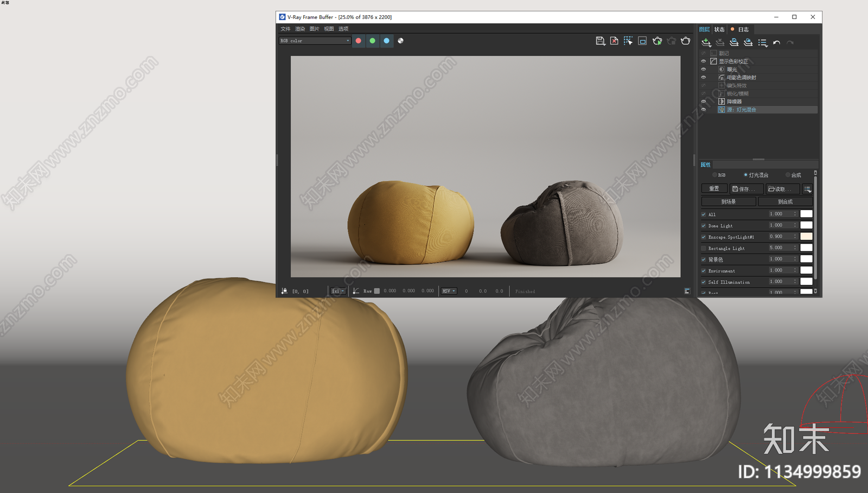The width and height of the screenshot is (868, 493).
Task: Click the axes icon beside Raw
Action: click(356, 291)
